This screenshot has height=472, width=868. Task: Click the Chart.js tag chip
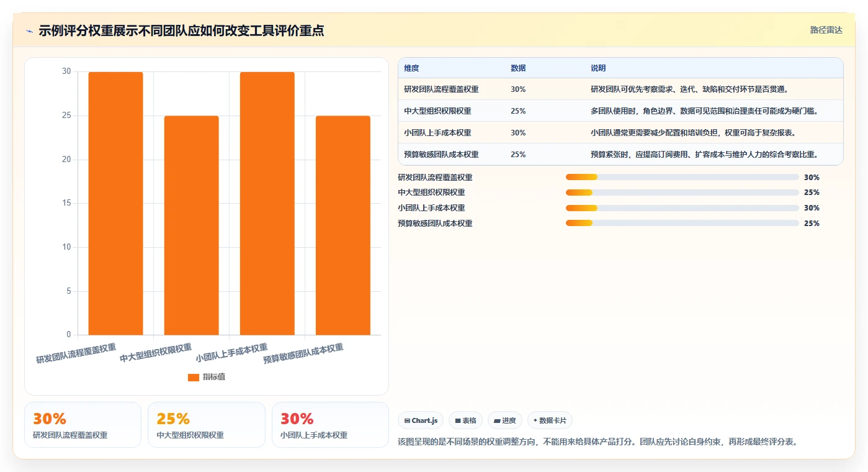tap(421, 420)
